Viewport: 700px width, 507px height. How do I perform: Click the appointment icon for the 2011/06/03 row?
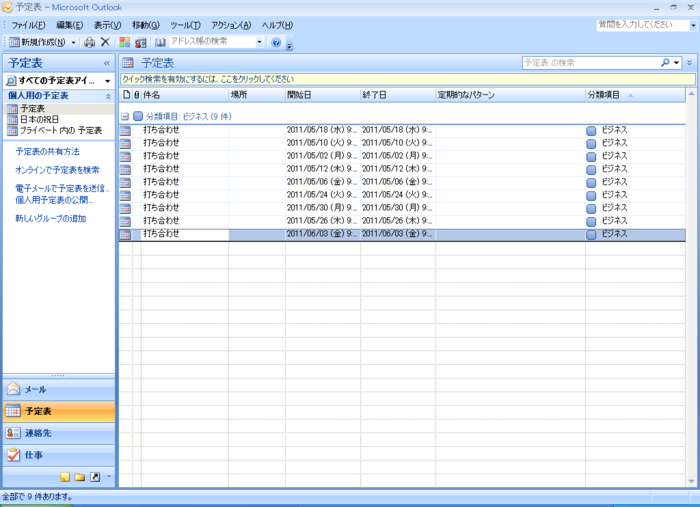click(125, 234)
